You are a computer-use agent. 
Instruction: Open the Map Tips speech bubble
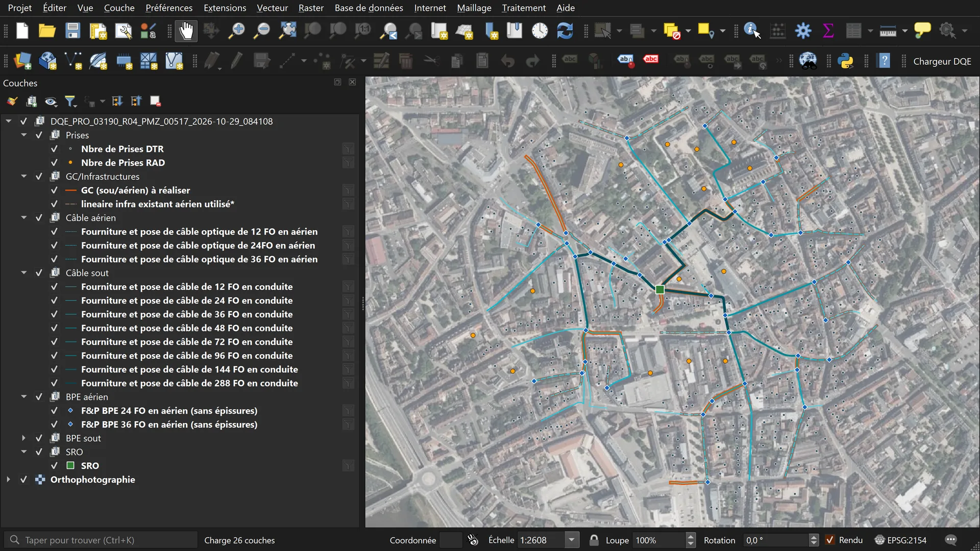pos(922,31)
